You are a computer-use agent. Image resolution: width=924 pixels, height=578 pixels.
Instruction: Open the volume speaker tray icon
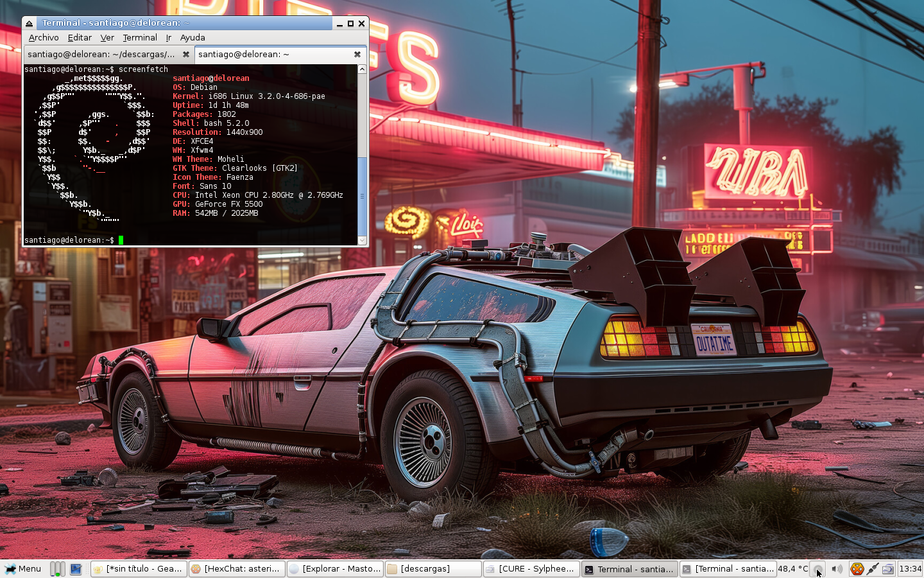click(837, 569)
